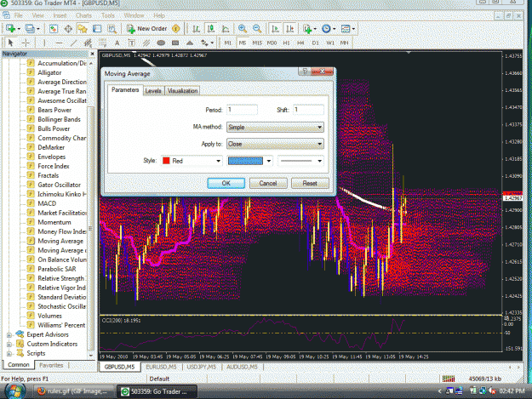Open the Charts menu
The height and width of the screenshot is (399, 532).
(83, 15)
